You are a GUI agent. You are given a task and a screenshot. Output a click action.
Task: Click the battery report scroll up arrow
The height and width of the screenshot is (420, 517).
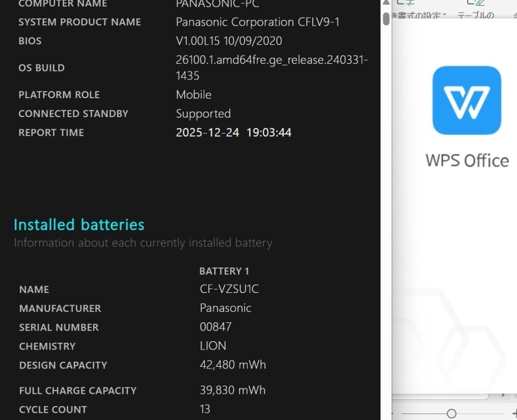[x=386, y=3]
